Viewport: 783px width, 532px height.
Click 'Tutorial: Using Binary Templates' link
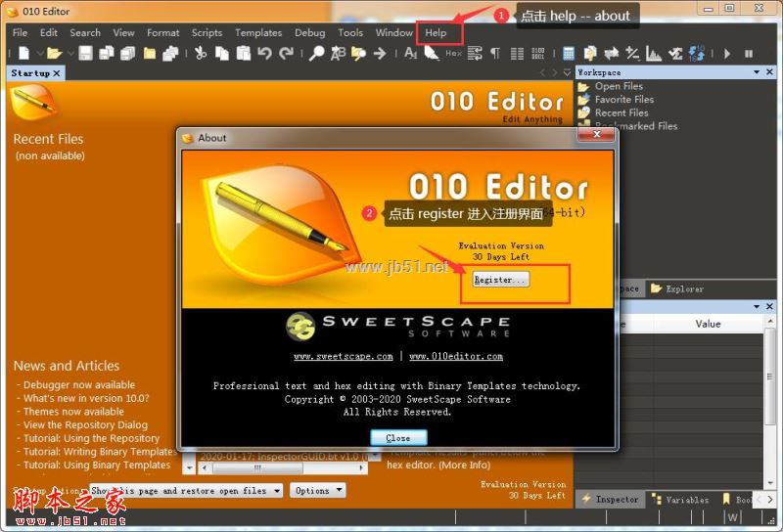[97, 465]
